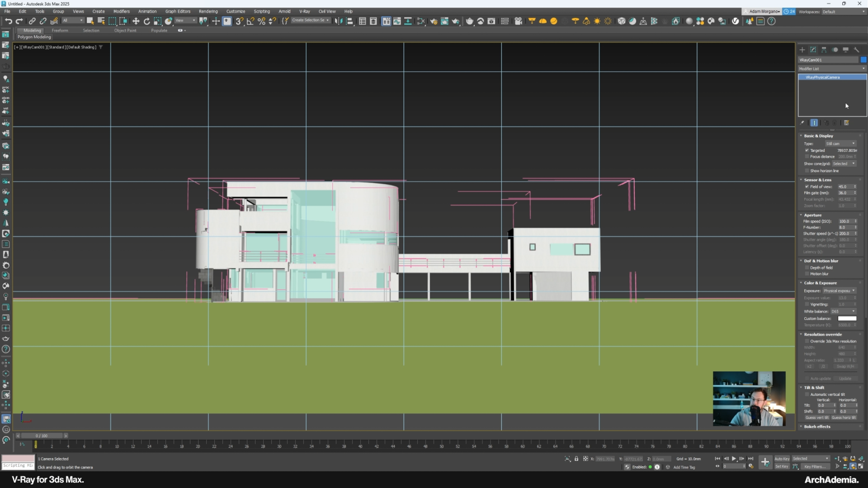Viewport: 868px width, 488px height.
Task: Switch to the Freeform ribbon tab
Action: click(60, 31)
